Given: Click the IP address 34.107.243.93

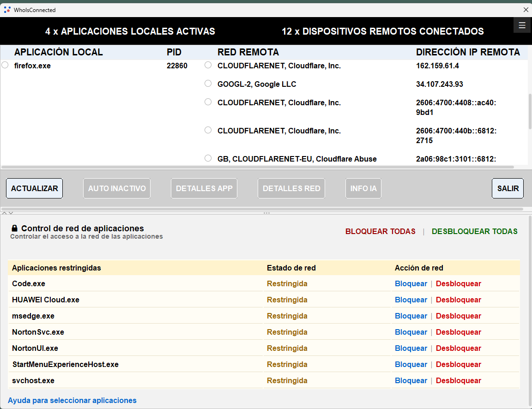Looking at the screenshot, I should pyautogui.click(x=439, y=84).
